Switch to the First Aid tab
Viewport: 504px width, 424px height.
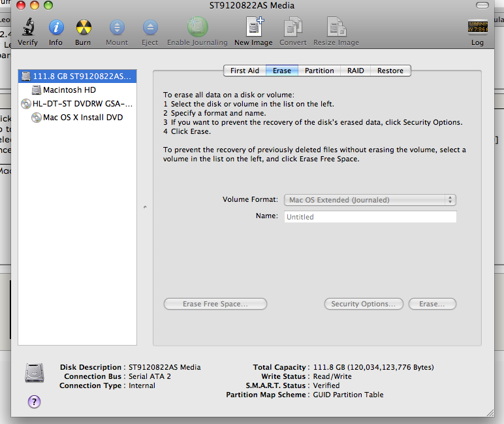point(245,71)
